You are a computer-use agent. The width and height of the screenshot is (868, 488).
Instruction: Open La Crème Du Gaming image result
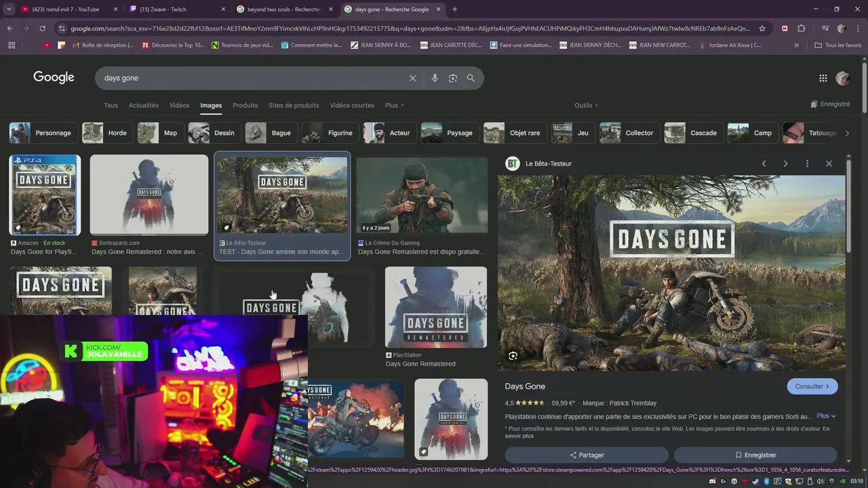pos(422,197)
